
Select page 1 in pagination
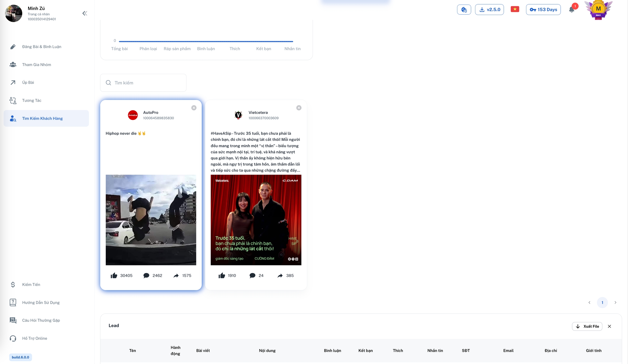coord(602,302)
